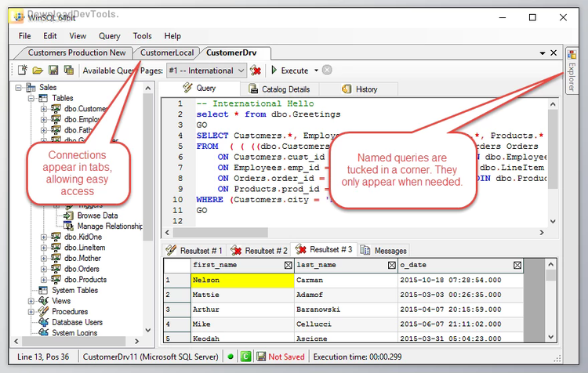Switch to the CustomerLocal tab
Image resolution: width=588 pixels, height=373 pixels.
pos(167,53)
